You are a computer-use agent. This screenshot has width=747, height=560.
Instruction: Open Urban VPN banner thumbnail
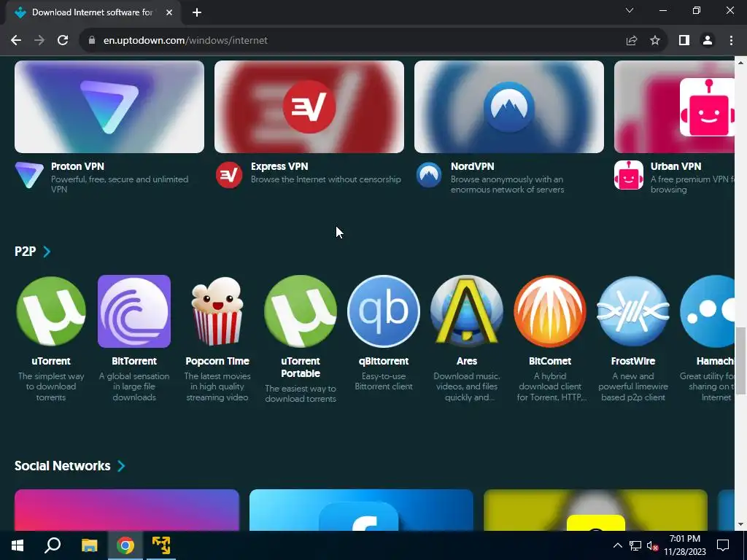click(x=674, y=106)
